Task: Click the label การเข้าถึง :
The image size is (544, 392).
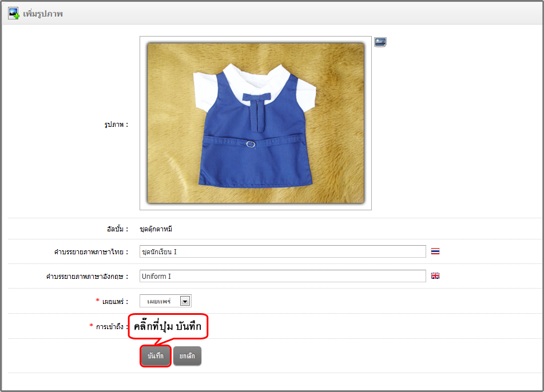Action: click(112, 326)
